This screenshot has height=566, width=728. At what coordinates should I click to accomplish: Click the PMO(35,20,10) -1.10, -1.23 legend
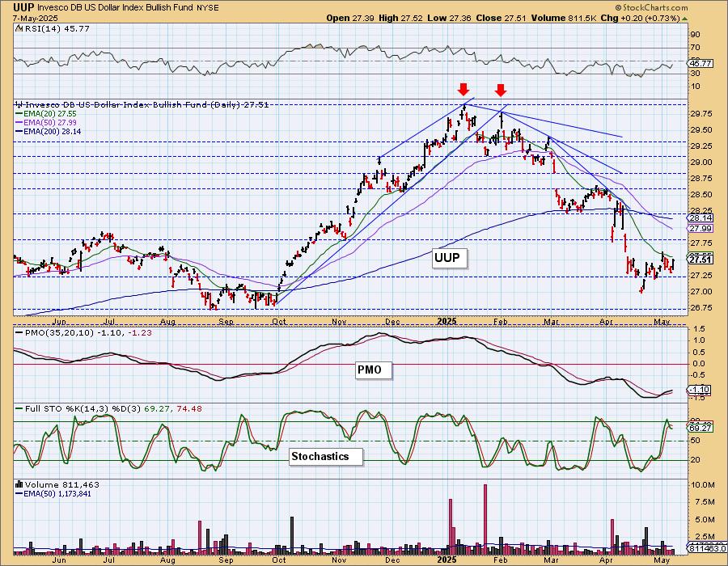pos(88,332)
